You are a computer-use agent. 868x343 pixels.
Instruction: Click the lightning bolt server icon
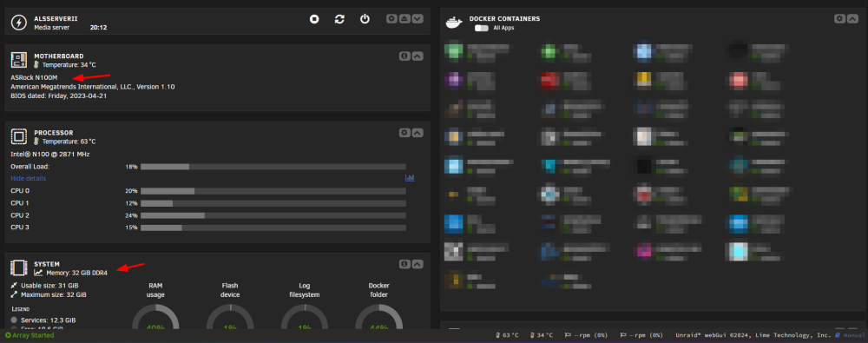[x=19, y=23]
